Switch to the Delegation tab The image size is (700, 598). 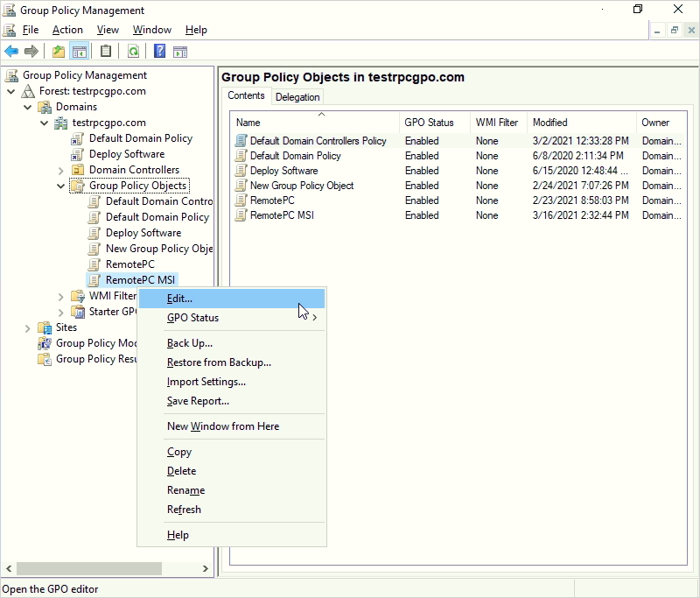[297, 97]
